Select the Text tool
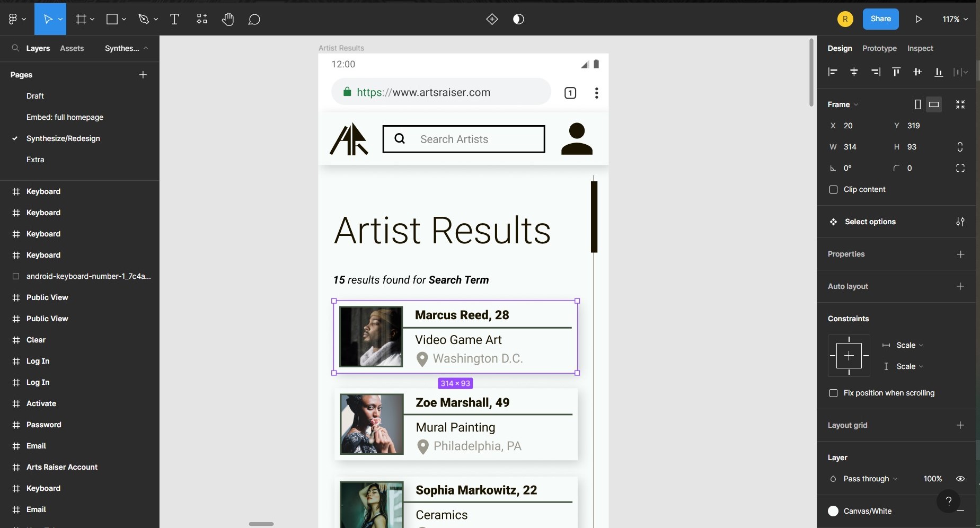Screen dimensions: 980x528 pos(174,20)
